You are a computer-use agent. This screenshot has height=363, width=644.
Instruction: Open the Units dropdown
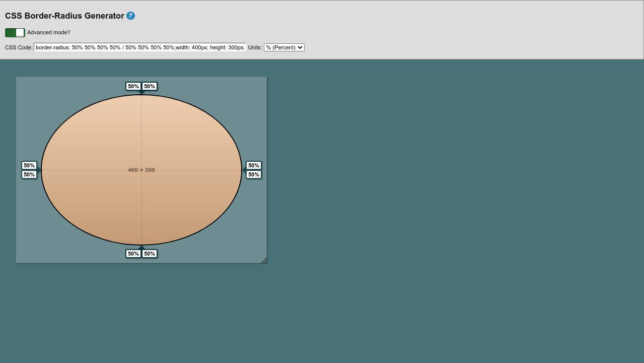click(284, 47)
